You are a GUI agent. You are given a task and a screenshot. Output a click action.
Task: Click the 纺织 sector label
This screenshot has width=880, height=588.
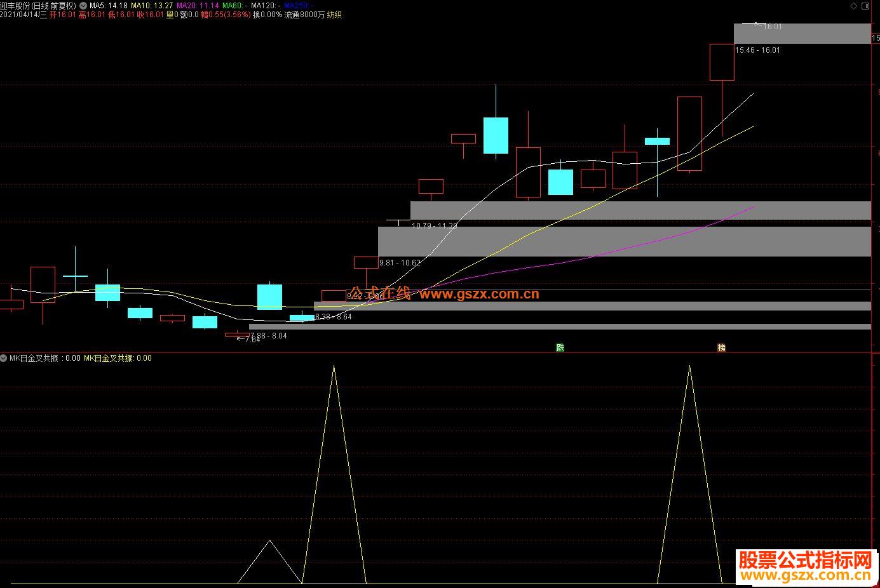[334, 15]
